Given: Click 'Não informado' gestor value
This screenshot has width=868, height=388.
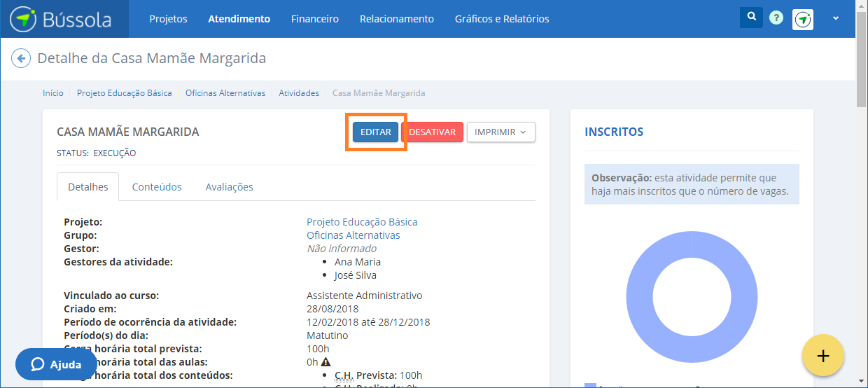Looking at the screenshot, I should tap(342, 249).
